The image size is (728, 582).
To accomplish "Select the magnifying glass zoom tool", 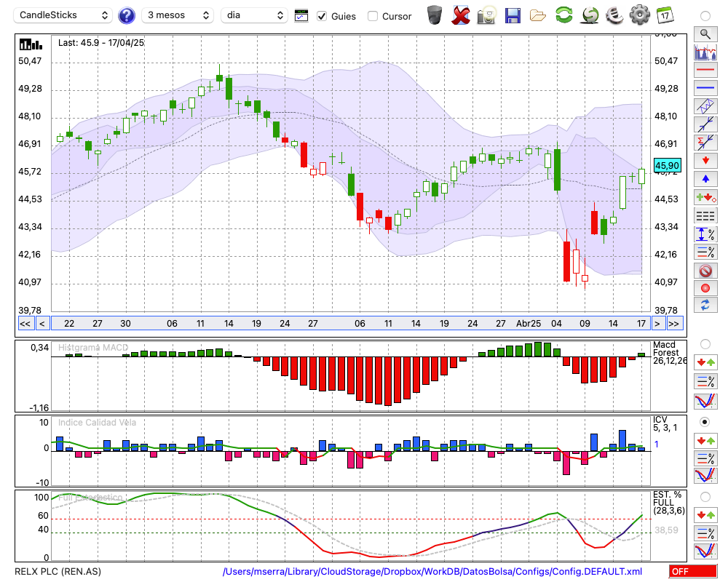I will coord(705,34).
